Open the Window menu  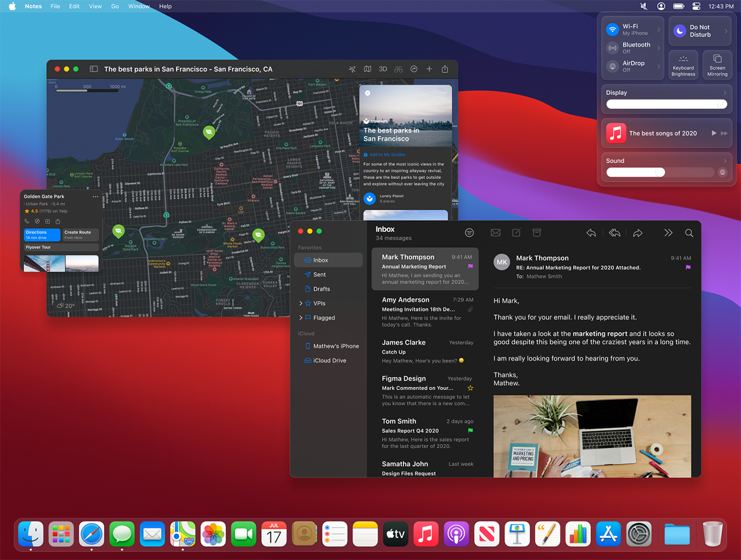[x=139, y=6]
